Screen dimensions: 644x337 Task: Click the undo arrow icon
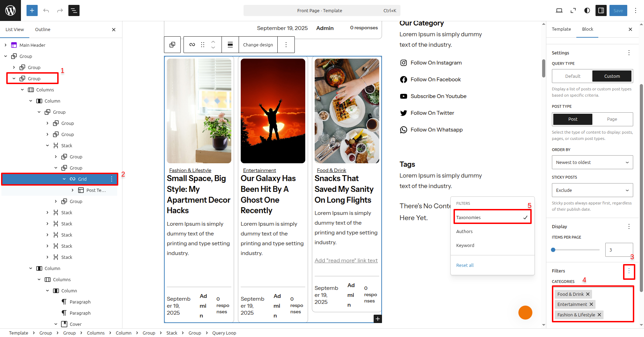[46, 10]
